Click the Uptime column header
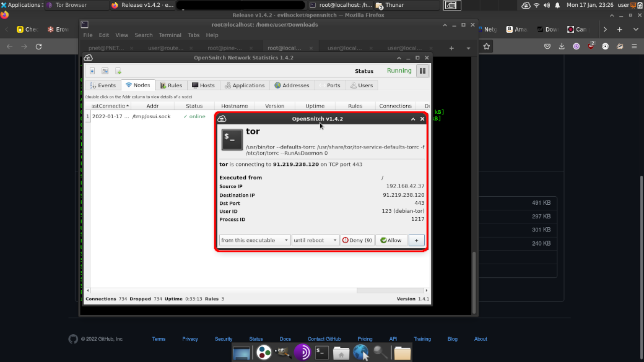 (315, 106)
